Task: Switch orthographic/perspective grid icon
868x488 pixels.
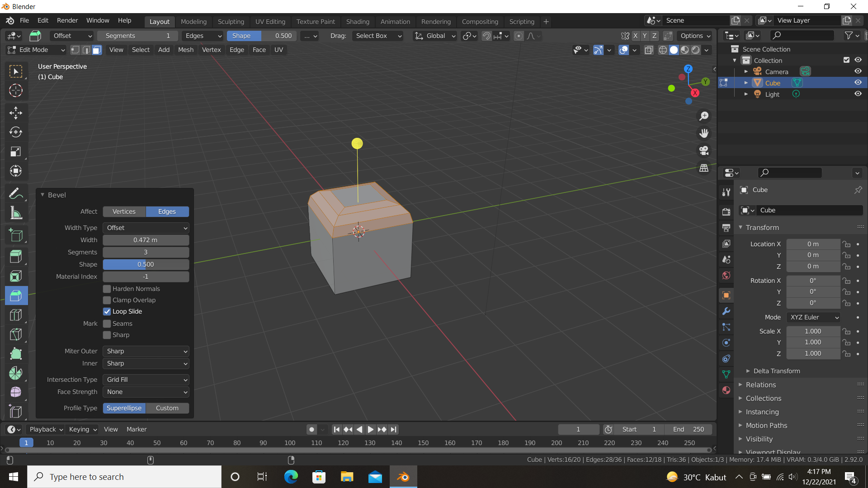Action: pos(704,168)
